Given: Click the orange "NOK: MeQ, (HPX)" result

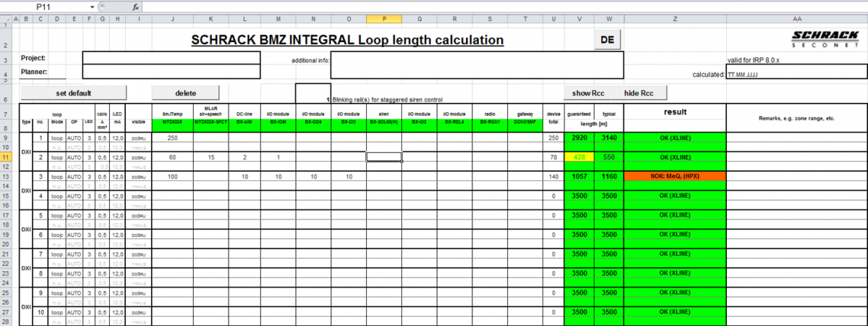Looking at the screenshot, I should (x=674, y=177).
